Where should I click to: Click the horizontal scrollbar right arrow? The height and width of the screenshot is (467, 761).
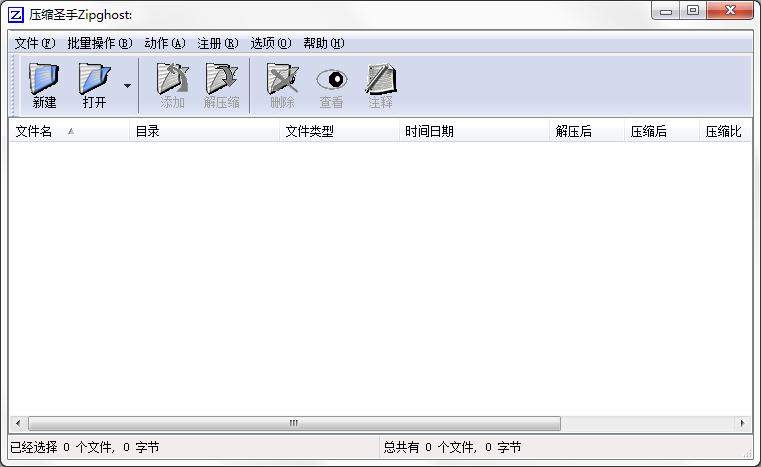[x=743, y=423]
